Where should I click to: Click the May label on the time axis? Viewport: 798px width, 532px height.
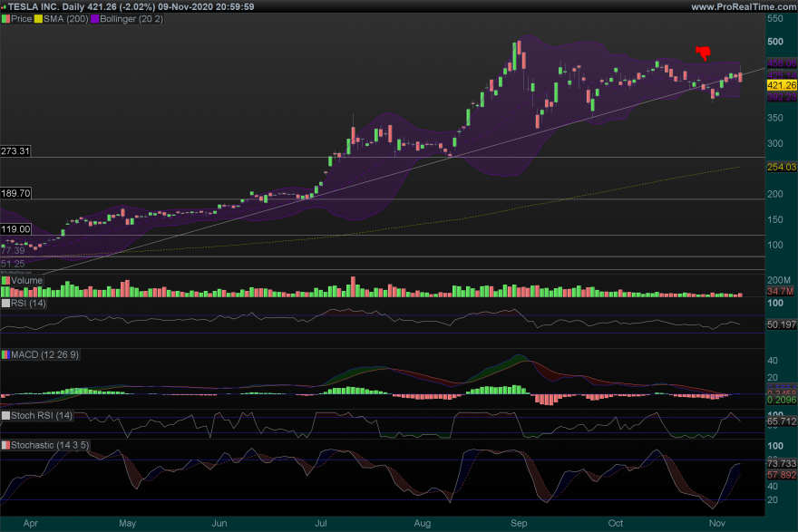point(127,523)
